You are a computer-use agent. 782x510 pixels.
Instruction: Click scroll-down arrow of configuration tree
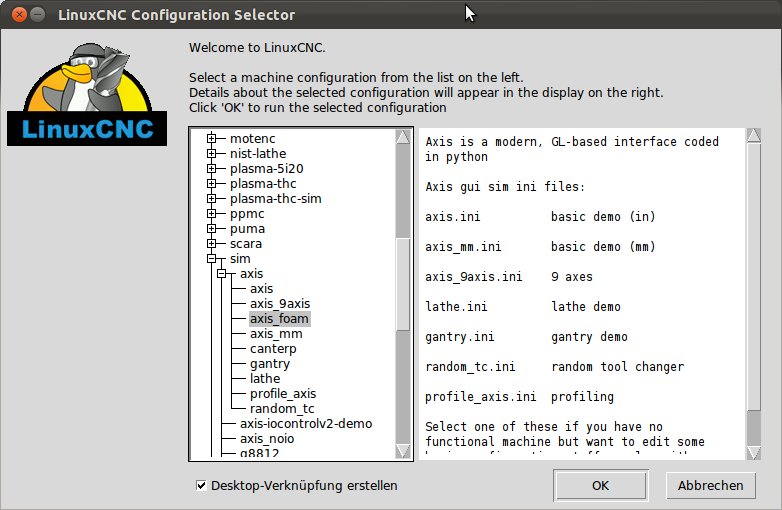pyautogui.click(x=403, y=451)
